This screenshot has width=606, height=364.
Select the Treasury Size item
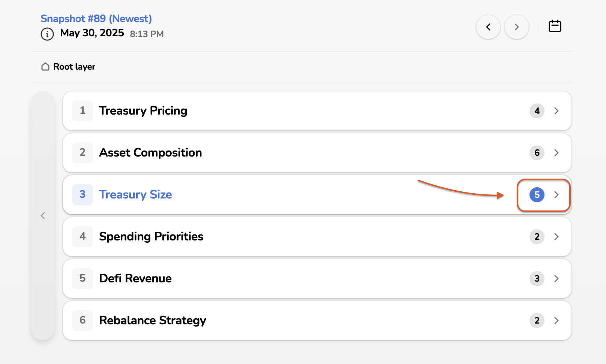coord(135,195)
